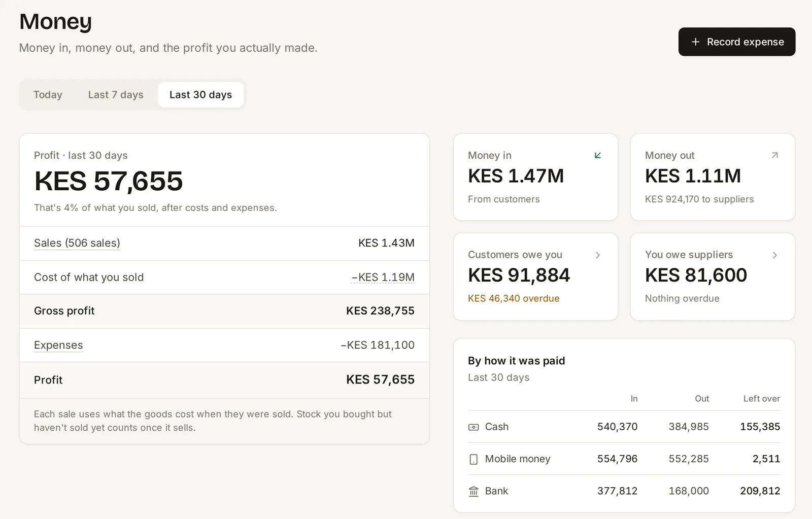Click the Cash left over value 155,385
The height and width of the screenshot is (519, 812).
(x=760, y=427)
